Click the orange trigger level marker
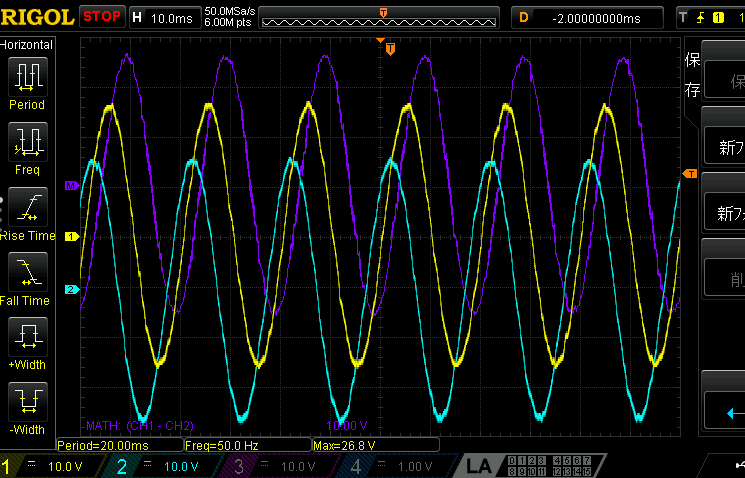Screen dimensions: 745x478 (x=689, y=175)
